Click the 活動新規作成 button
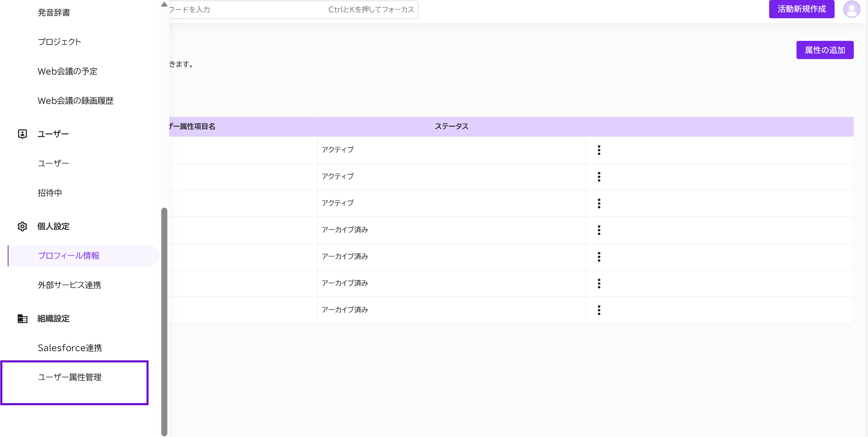Viewport: 868px width, 437px height. click(x=801, y=9)
